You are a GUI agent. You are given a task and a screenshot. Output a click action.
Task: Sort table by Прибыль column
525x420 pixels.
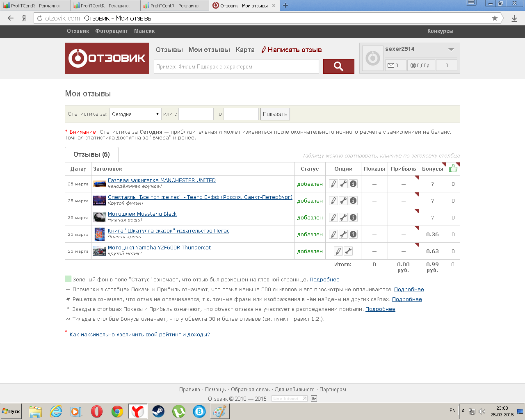404,169
